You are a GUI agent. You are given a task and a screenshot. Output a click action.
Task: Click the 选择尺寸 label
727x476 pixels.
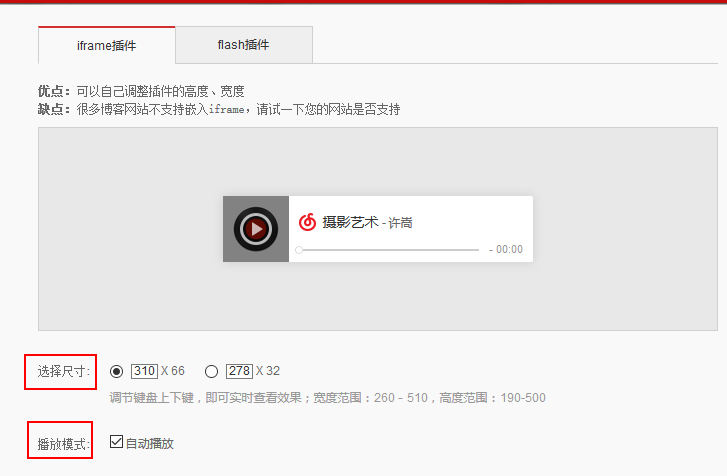64,371
